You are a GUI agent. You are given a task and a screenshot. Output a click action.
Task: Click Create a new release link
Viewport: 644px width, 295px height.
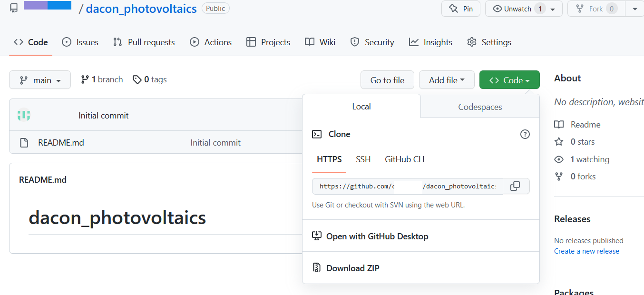(586, 251)
